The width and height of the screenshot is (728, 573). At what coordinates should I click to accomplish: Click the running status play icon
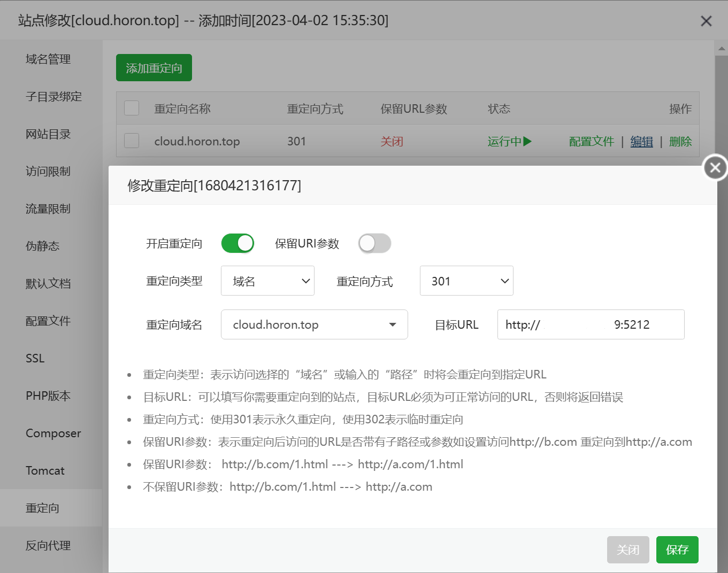coord(527,142)
